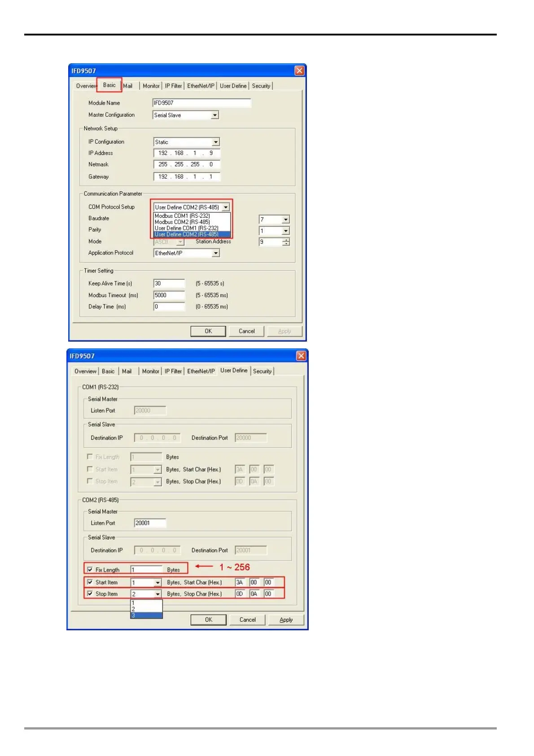Image resolution: width=534 pixels, height=756 pixels.
Task: Expand Application Protocol dropdown
Action: (x=216, y=253)
